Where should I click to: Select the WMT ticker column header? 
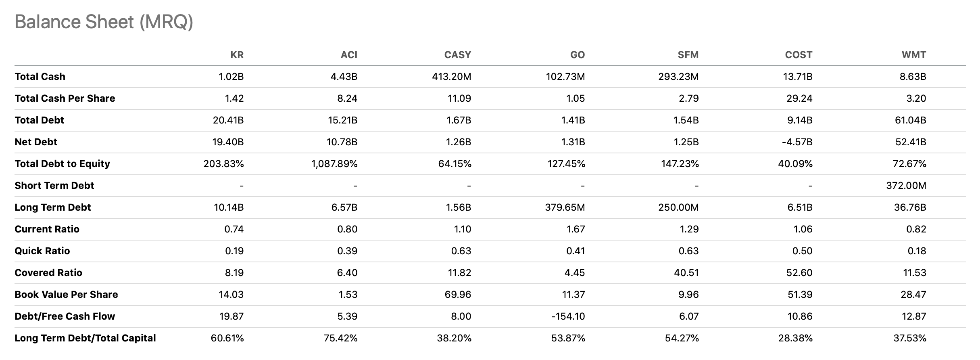pos(914,55)
